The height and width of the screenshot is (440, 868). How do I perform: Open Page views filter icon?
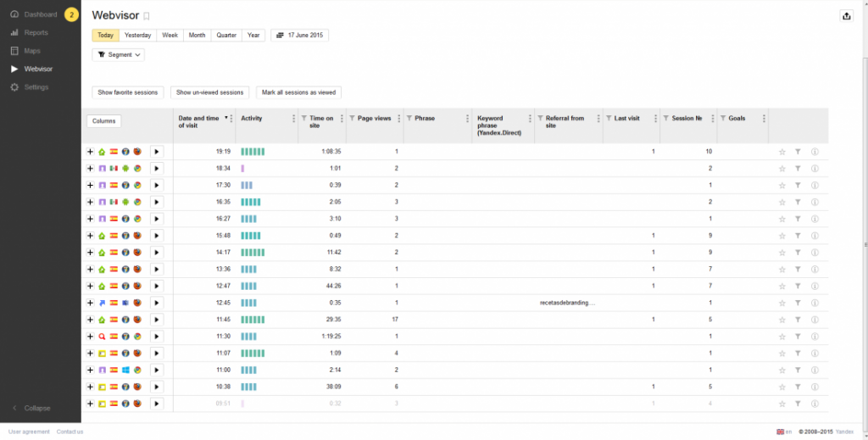point(352,119)
